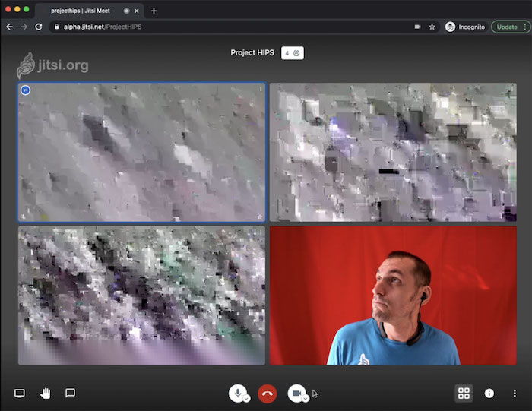Open the chat panel icon
Screen dimensions: 532x411
70,393
